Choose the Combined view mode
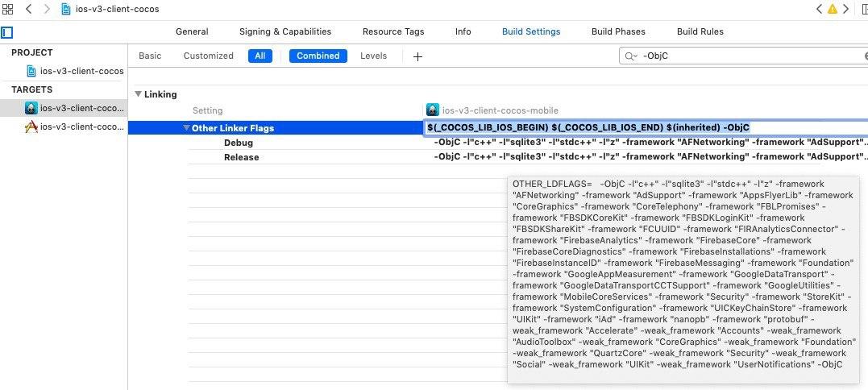Viewport: 868px width, 390px height. [x=318, y=56]
